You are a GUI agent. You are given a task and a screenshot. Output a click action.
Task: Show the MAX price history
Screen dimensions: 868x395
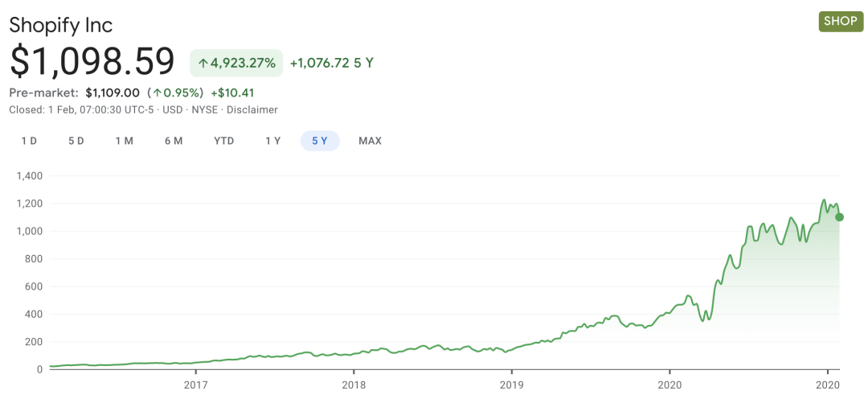click(370, 141)
